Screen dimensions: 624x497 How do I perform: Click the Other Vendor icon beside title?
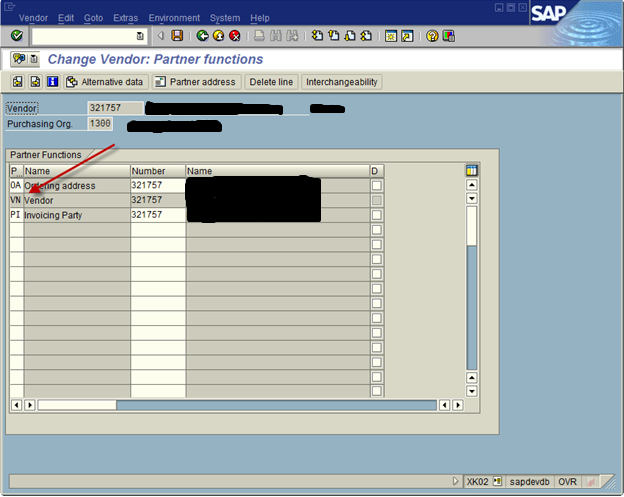point(19,59)
